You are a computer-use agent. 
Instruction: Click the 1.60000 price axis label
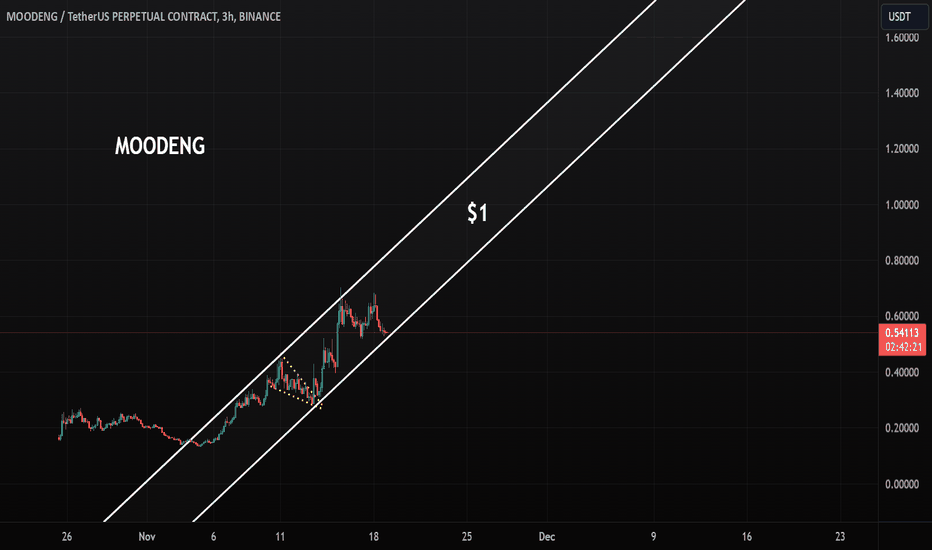tap(902, 37)
